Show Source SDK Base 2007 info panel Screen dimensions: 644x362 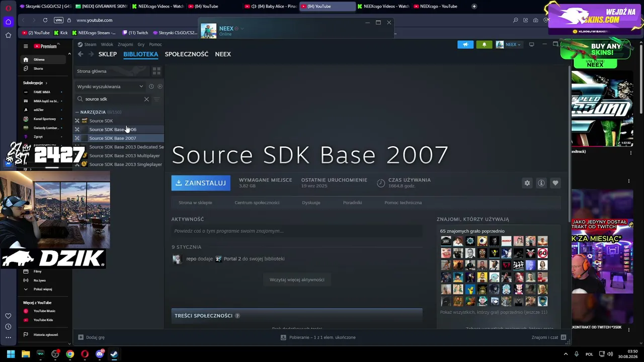click(x=541, y=183)
